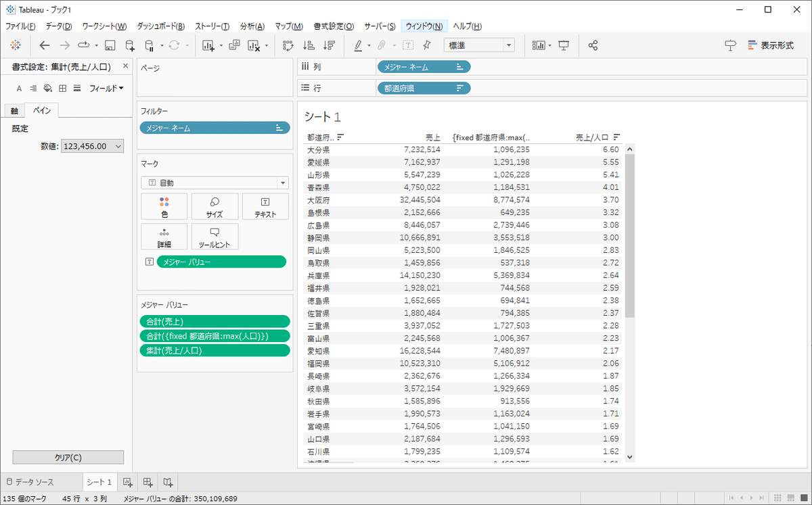This screenshot has height=505, width=812.
Task: Pause auto updates icon in toolbar
Action: (x=150, y=45)
